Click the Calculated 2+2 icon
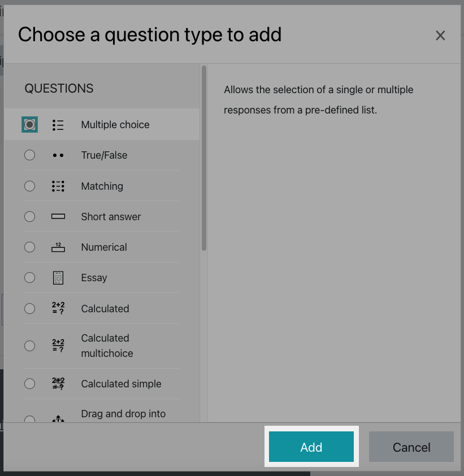This screenshot has height=476, width=464. 58,308
